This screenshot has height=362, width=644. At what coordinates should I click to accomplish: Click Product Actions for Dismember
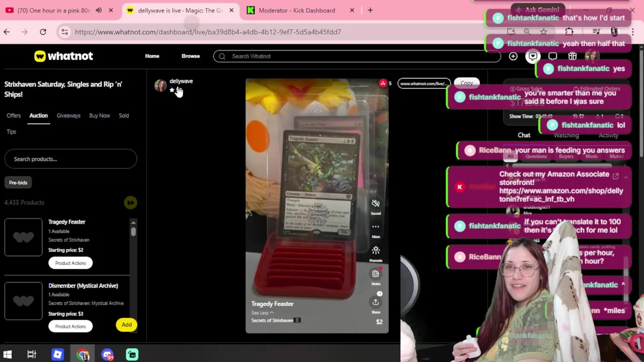(70, 326)
